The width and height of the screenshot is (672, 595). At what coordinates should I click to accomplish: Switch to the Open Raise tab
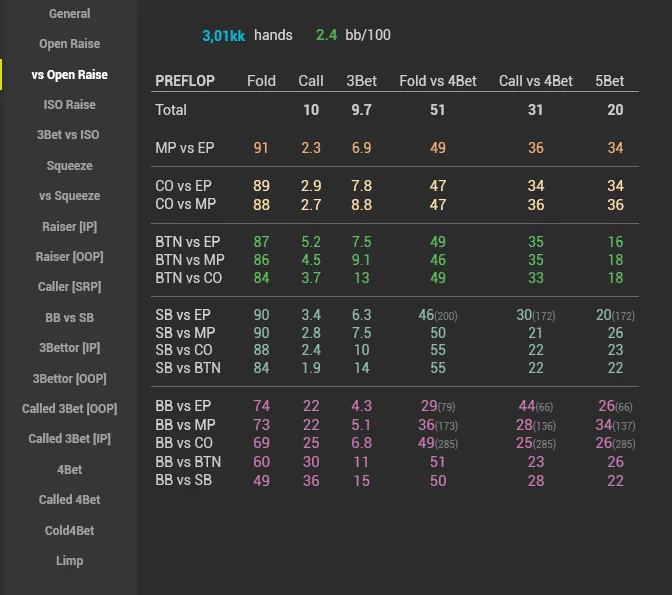tap(69, 44)
